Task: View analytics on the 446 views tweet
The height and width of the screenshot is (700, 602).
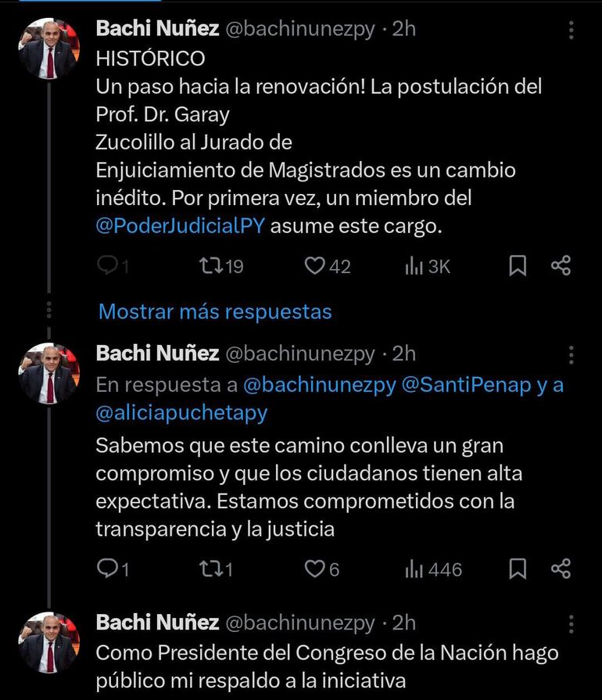Action: (x=413, y=570)
